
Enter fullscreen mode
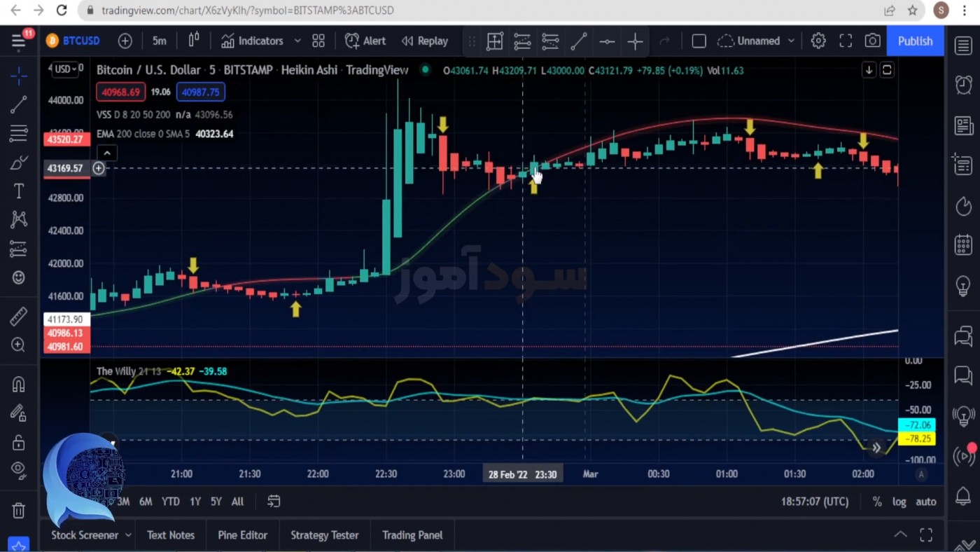point(846,41)
